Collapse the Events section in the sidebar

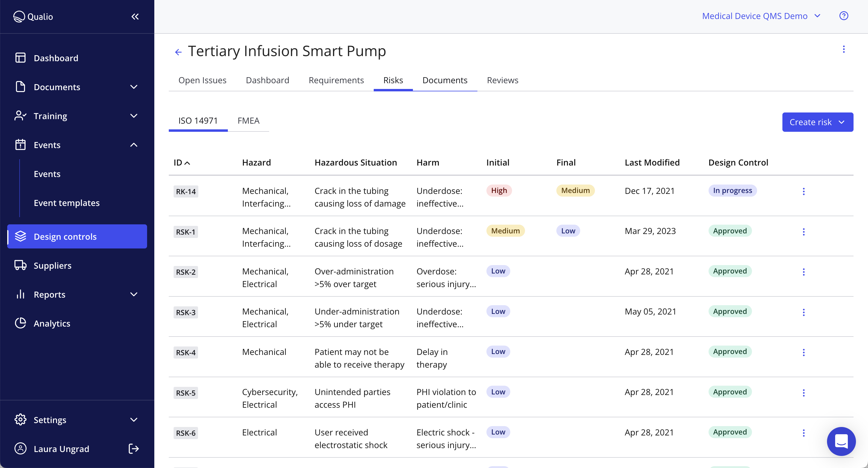pyautogui.click(x=134, y=145)
